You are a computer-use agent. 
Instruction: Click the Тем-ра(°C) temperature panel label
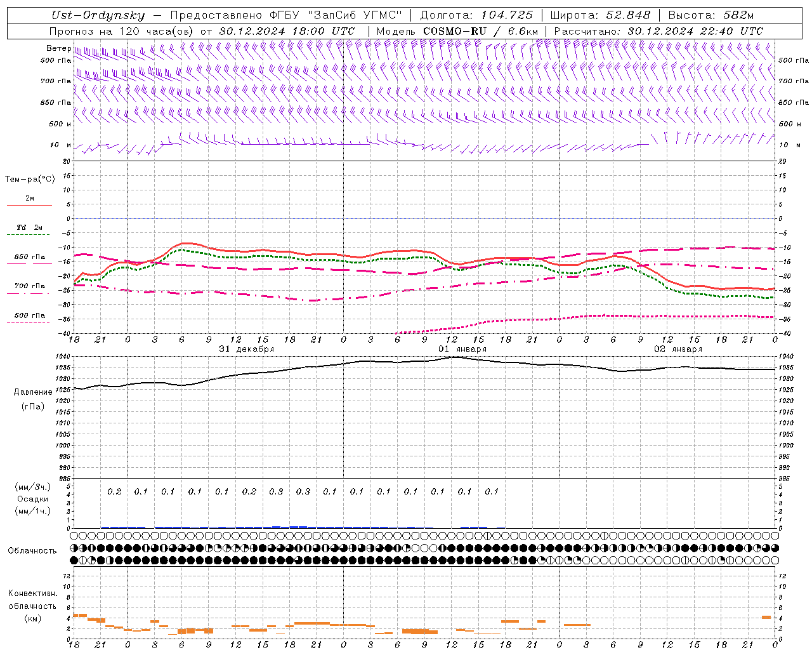[30, 180]
